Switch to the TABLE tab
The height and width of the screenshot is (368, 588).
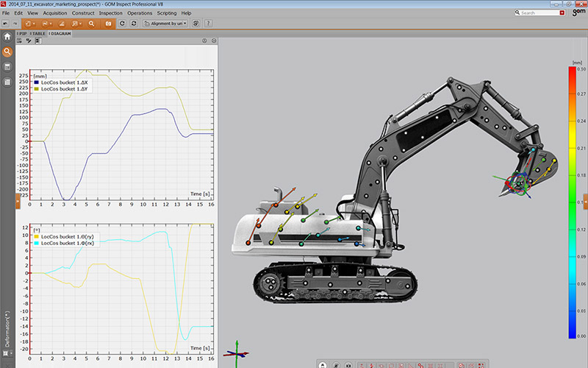click(38, 34)
